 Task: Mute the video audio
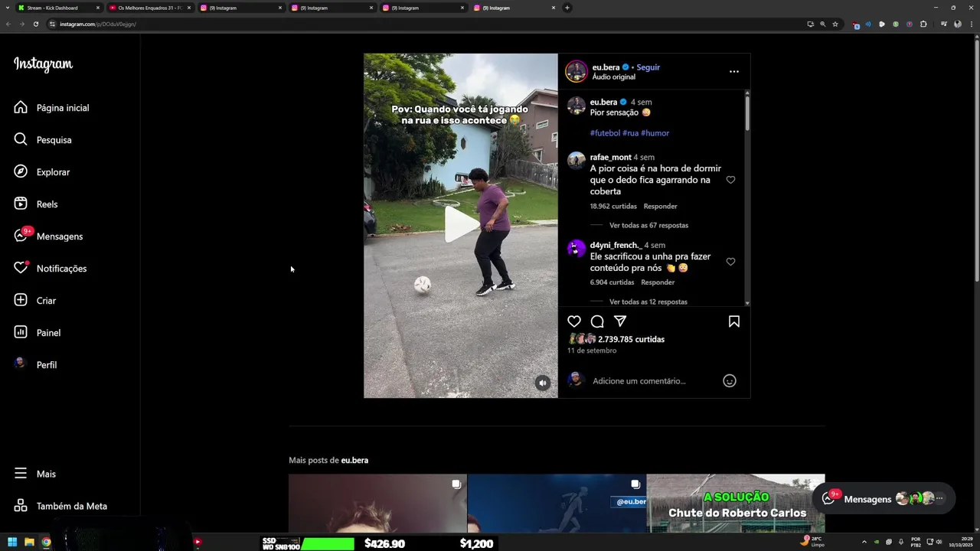[x=543, y=383]
